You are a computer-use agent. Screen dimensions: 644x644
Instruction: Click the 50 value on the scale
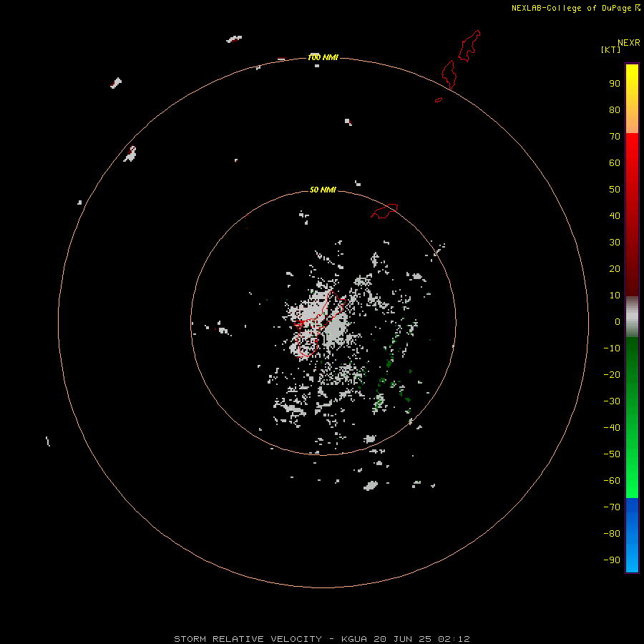coord(615,190)
